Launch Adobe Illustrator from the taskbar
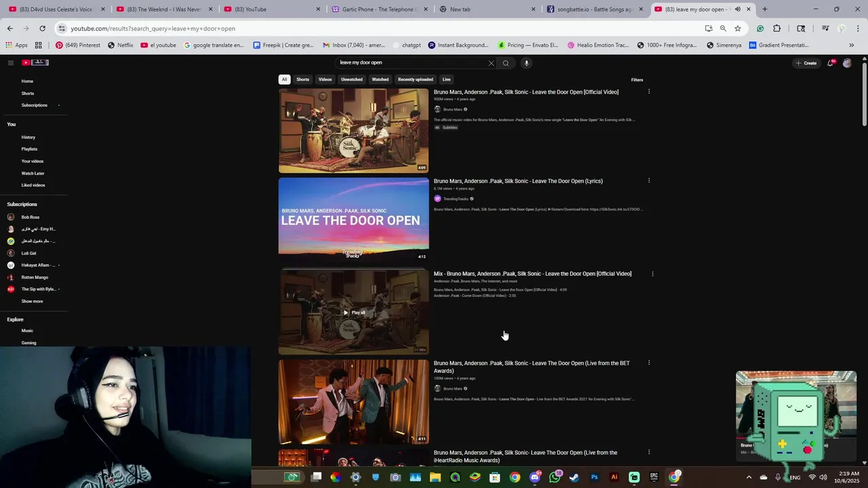Screen dimensions: 868x488 [x=614, y=477]
